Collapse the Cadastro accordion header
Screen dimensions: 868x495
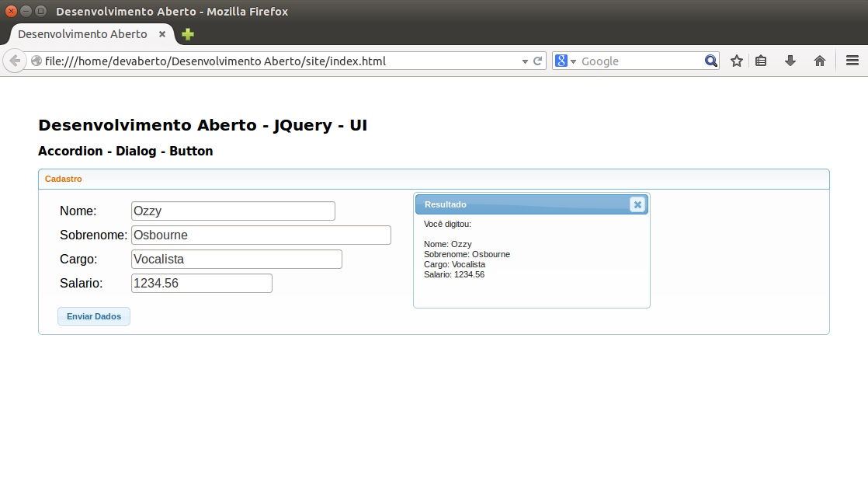point(433,179)
